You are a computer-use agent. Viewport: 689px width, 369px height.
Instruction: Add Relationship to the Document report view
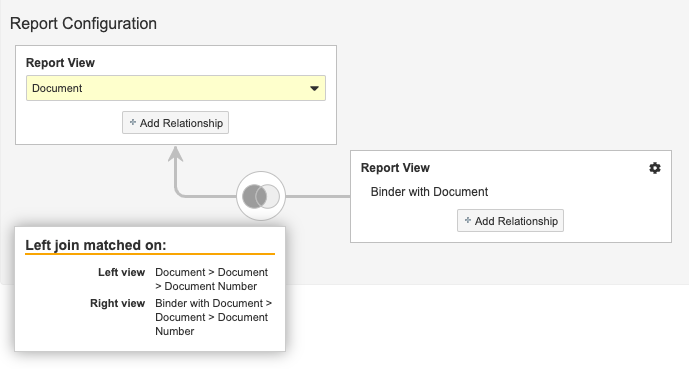[x=175, y=123]
